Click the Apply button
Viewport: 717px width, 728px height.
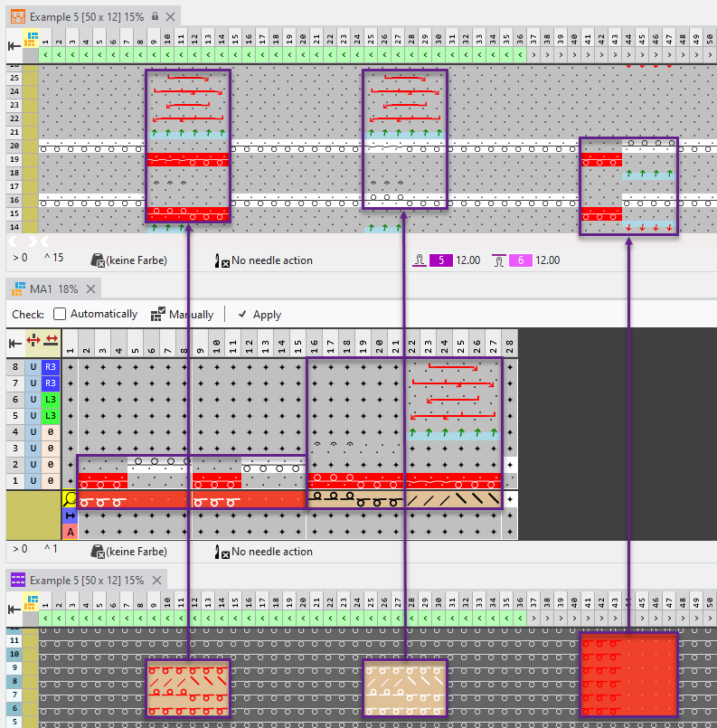[x=259, y=315]
